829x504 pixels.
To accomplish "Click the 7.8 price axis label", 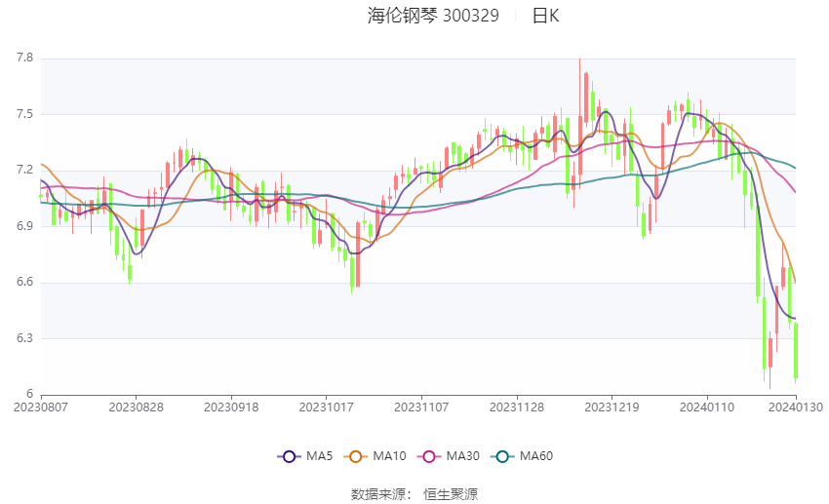I will pos(24,58).
